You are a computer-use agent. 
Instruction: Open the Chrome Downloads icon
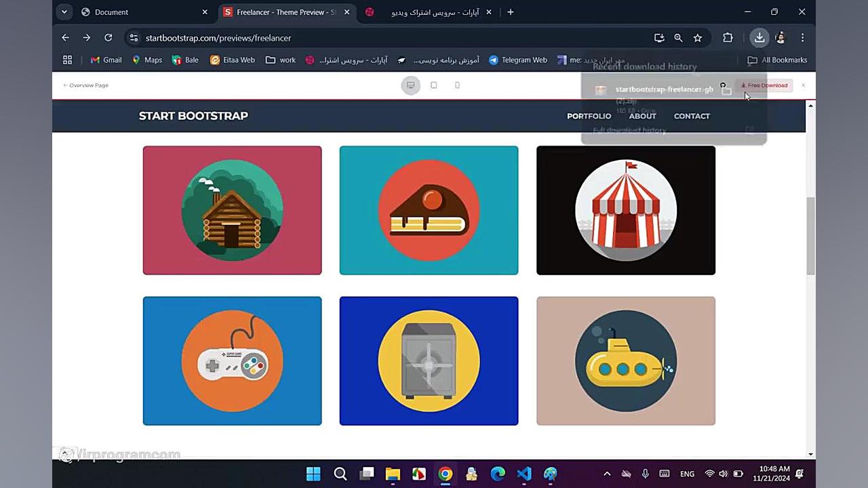click(759, 38)
